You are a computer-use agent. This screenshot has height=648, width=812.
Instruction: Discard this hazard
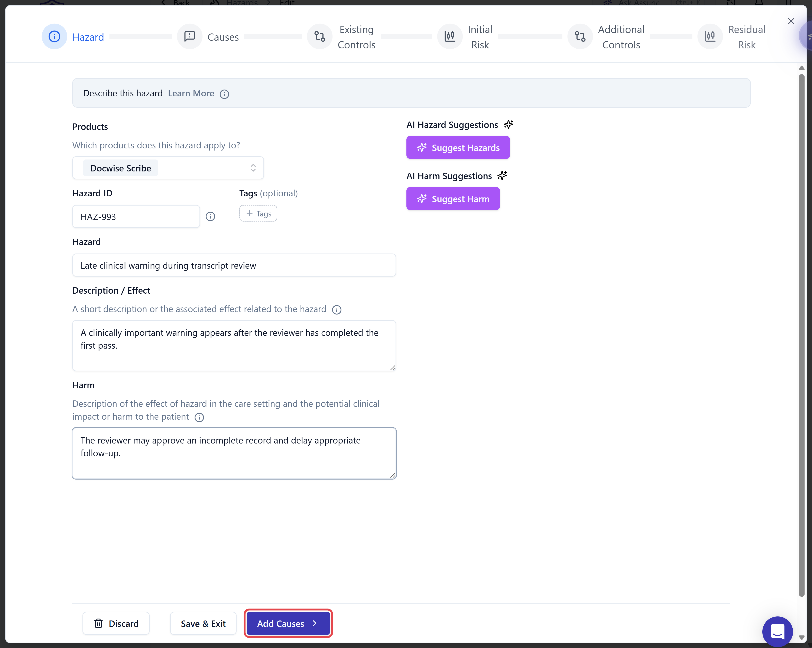coord(116,623)
